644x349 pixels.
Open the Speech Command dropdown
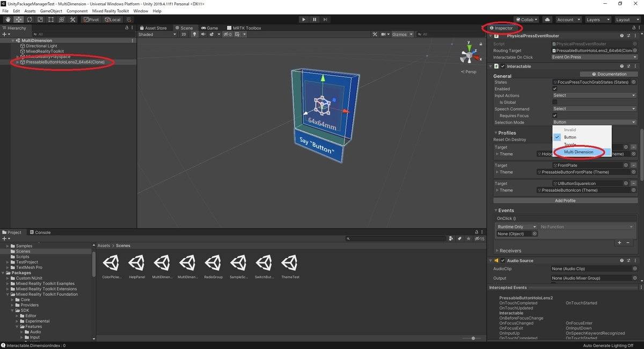coord(594,109)
